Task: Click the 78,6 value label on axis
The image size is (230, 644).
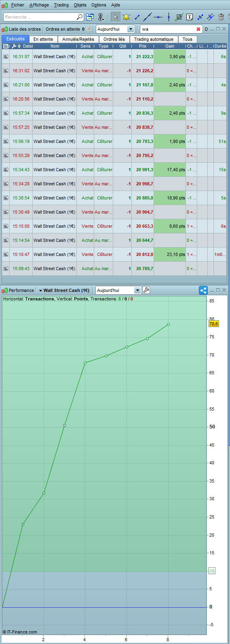Action: 214,324
